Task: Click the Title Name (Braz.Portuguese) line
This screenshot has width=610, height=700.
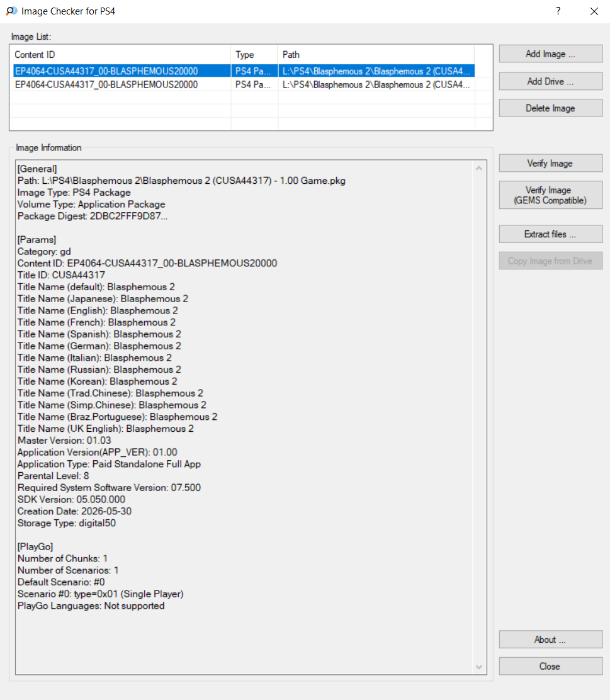Action: 118,417
